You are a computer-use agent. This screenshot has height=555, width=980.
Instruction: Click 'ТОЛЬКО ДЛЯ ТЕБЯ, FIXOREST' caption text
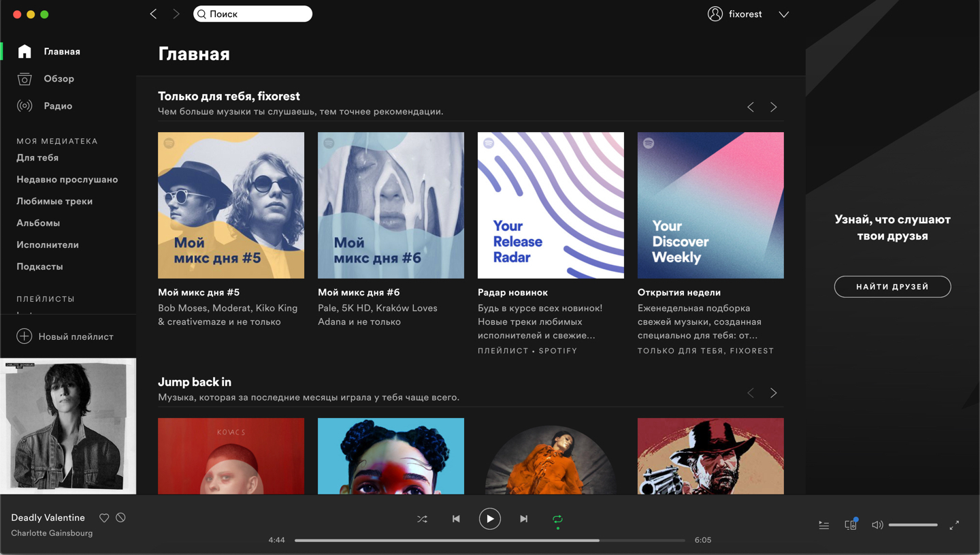[706, 351]
